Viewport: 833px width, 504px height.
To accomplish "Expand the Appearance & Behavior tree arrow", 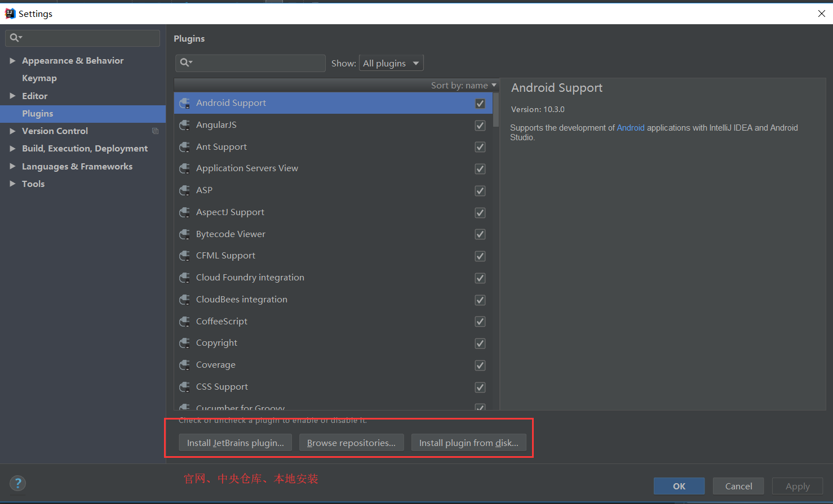I will click(x=12, y=61).
